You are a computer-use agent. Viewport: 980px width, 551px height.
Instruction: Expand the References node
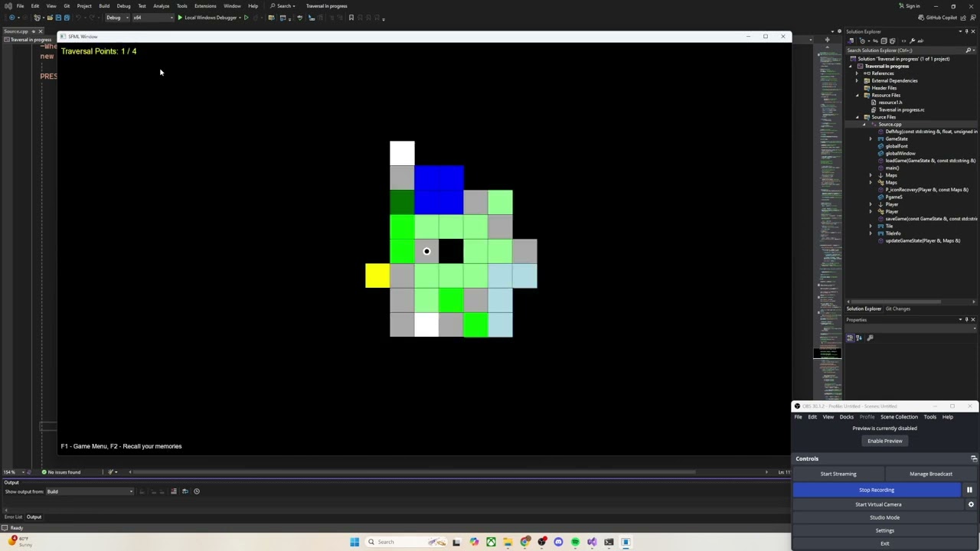point(857,73)
